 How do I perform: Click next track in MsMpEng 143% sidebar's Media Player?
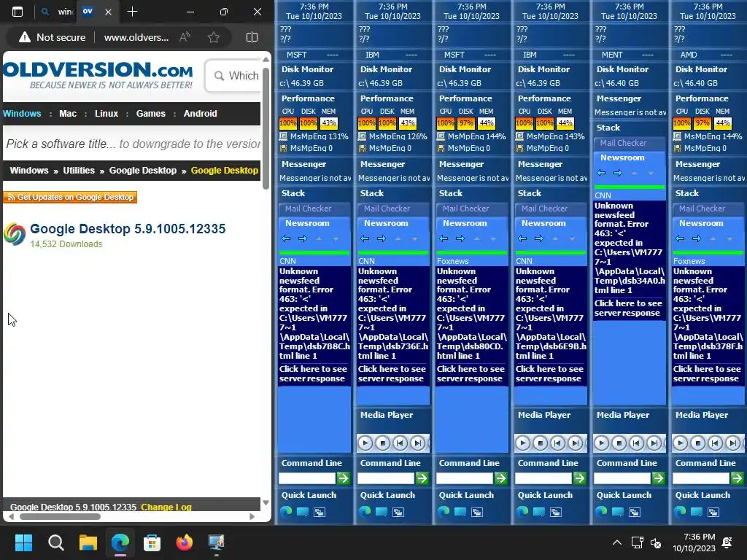pos(576,443)
